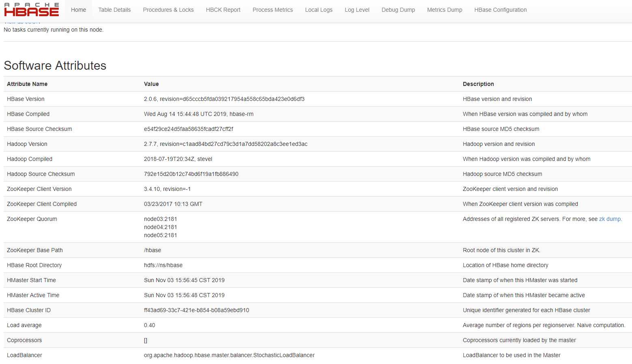The height and width of the screenshot is (364, 632).
Task: Click the Hadoop Version attribute name
Action: tap(27, 144)
